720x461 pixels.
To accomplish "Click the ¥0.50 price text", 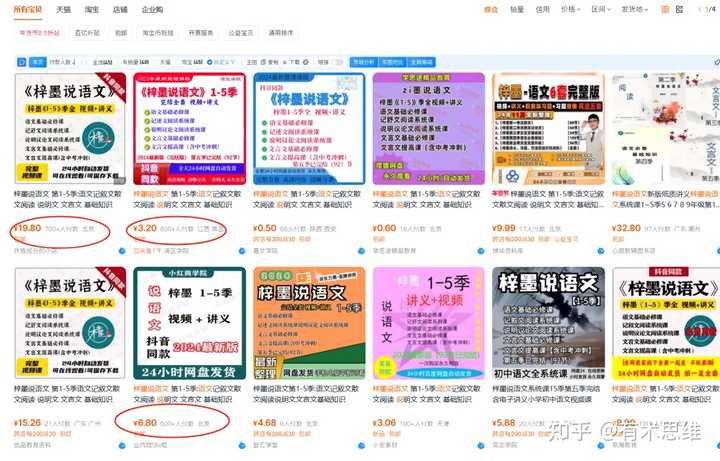I will (265, 228).
